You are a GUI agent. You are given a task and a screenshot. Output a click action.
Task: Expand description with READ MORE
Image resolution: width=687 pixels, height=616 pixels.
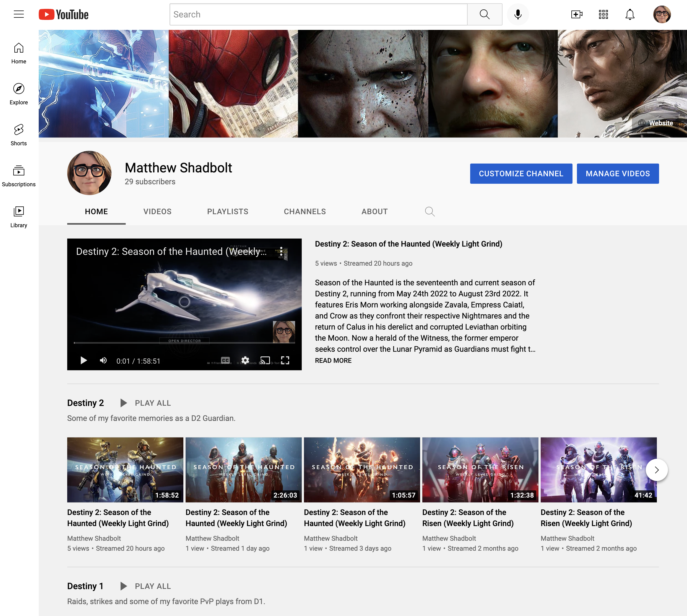333,361
